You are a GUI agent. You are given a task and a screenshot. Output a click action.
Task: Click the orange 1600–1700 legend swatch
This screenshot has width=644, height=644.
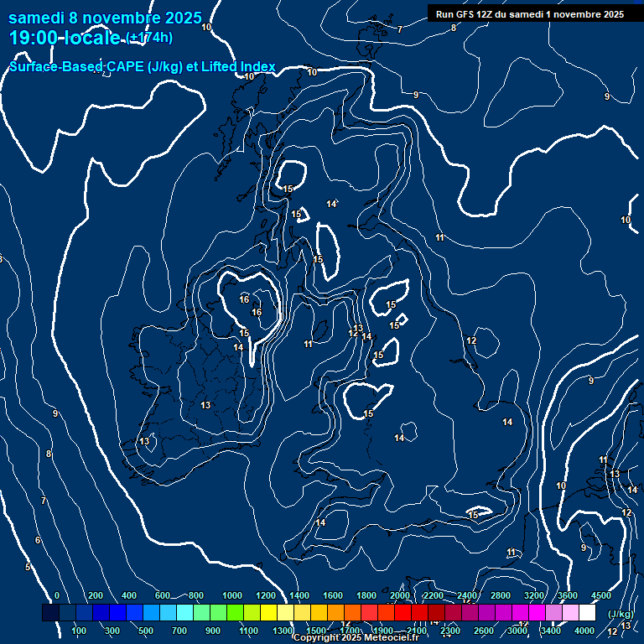tap(335, 612)
